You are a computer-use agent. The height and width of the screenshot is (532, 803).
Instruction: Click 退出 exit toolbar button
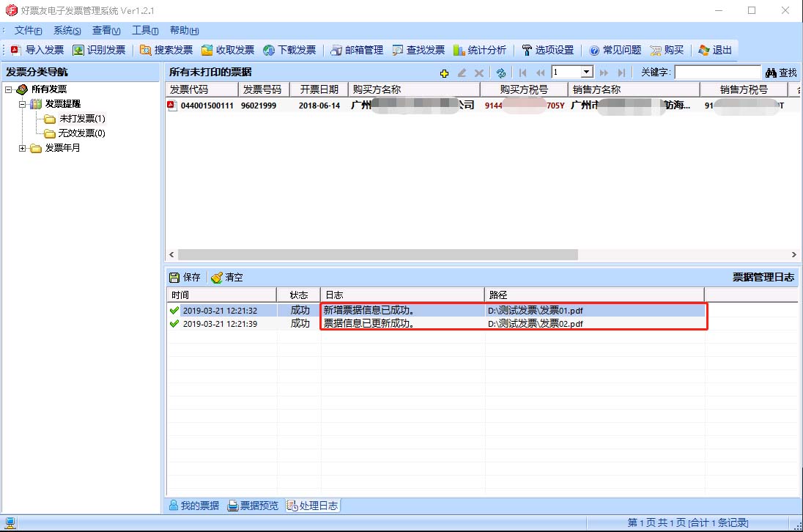[x=715, y=50]
